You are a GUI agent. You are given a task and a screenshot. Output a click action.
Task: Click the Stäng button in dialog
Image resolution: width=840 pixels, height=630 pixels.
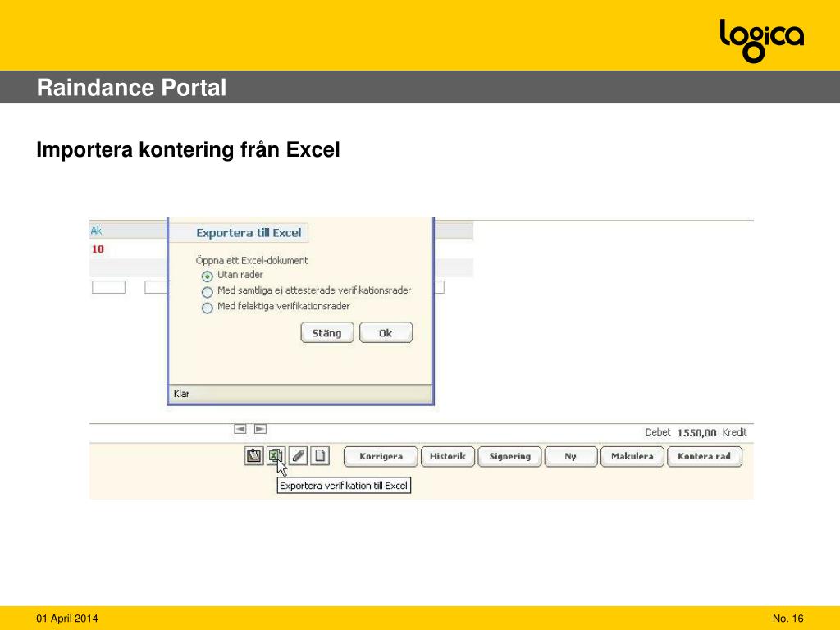click(x=327, y=333)
